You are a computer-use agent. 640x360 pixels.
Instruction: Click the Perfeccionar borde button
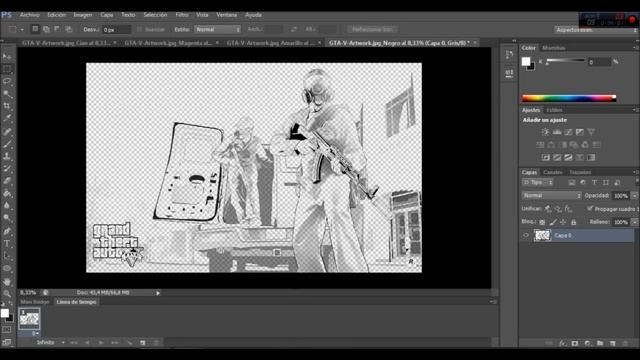(x=372, y=29)
